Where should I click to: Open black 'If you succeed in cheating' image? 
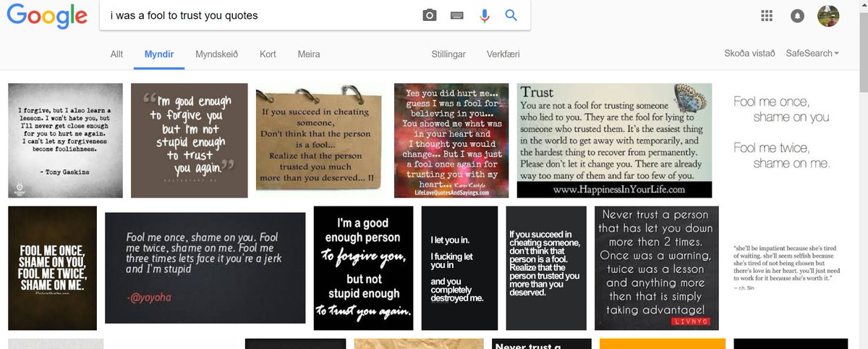coord(546,268)
